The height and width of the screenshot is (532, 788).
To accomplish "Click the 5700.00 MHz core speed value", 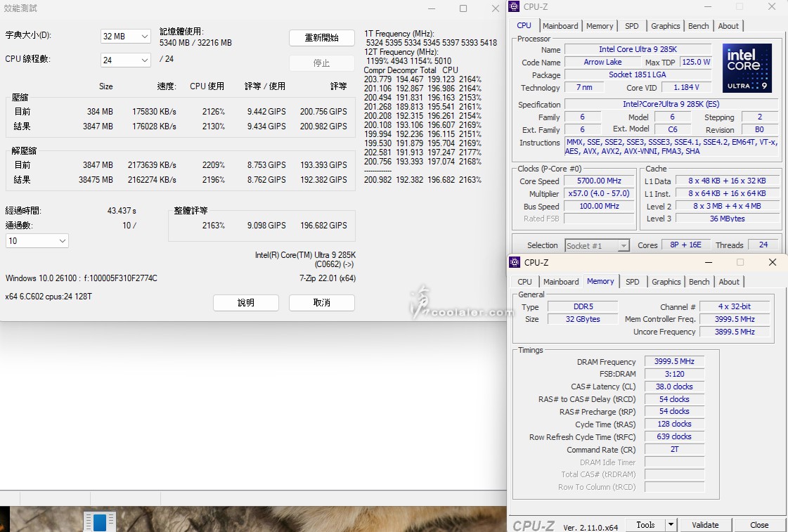I will click(x=599, y=181).
